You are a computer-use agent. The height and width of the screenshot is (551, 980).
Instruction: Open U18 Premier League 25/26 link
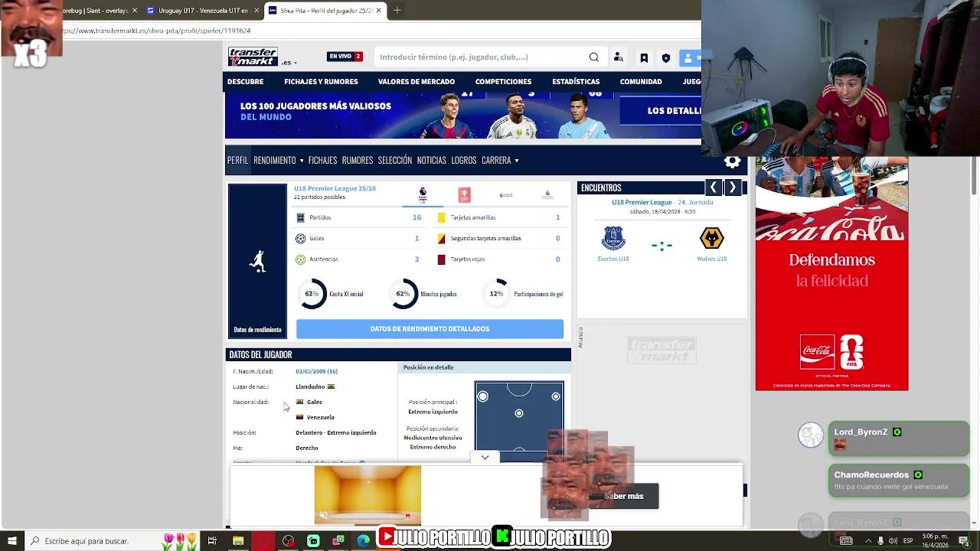(x=335, y=188)
